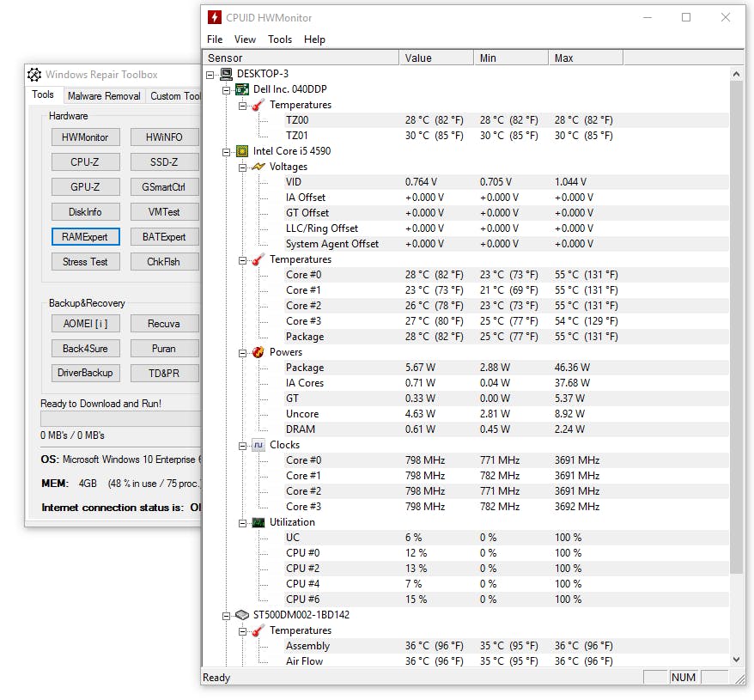The height and width of the screenshot is (700, 754).
Task: Click the RAMExpert button
Action: (x=85, y=237)
